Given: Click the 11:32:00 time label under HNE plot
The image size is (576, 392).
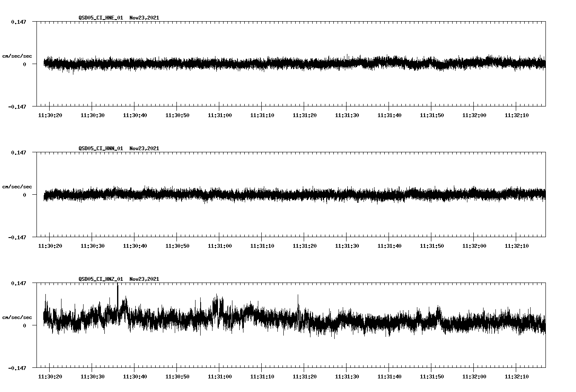Looking at the screenshot, I should 474,115.
